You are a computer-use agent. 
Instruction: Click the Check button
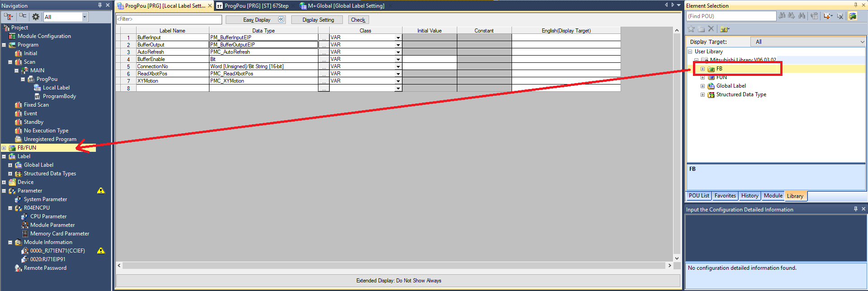pos(358,20)
